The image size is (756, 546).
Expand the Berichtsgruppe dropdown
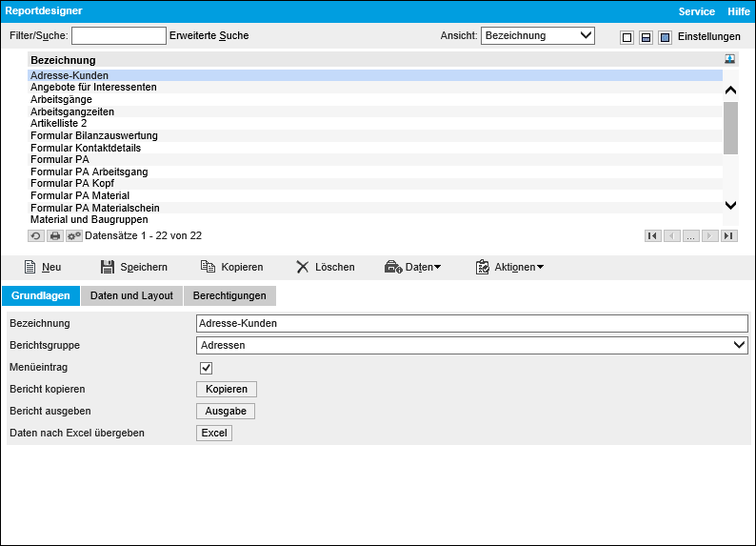tap(472, 345)
